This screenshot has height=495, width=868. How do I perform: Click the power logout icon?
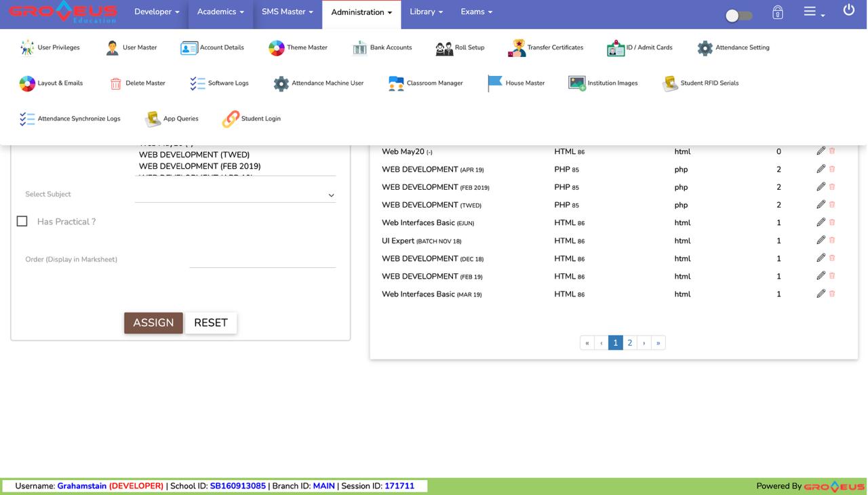coord(848,10)
